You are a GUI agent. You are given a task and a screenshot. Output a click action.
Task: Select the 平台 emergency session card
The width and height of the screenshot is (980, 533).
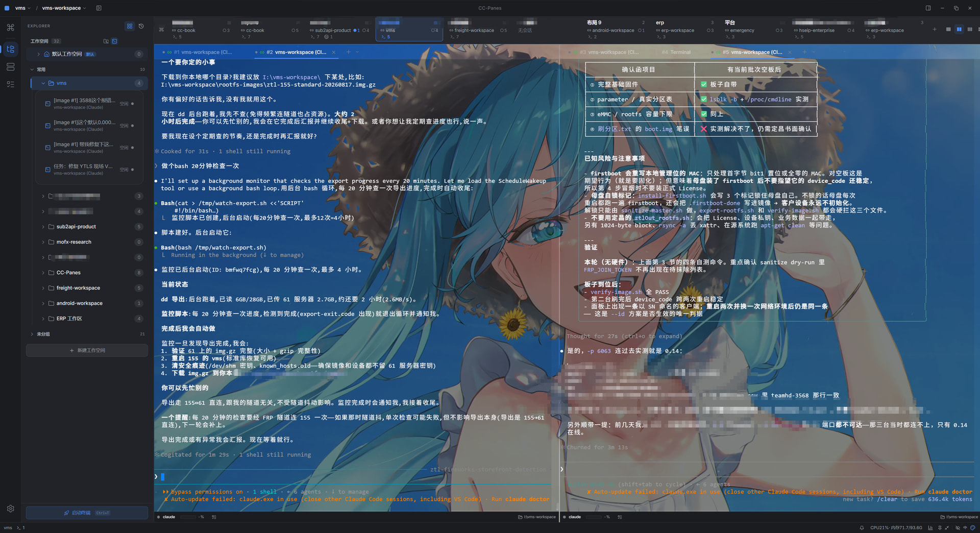tap(753, 30)
